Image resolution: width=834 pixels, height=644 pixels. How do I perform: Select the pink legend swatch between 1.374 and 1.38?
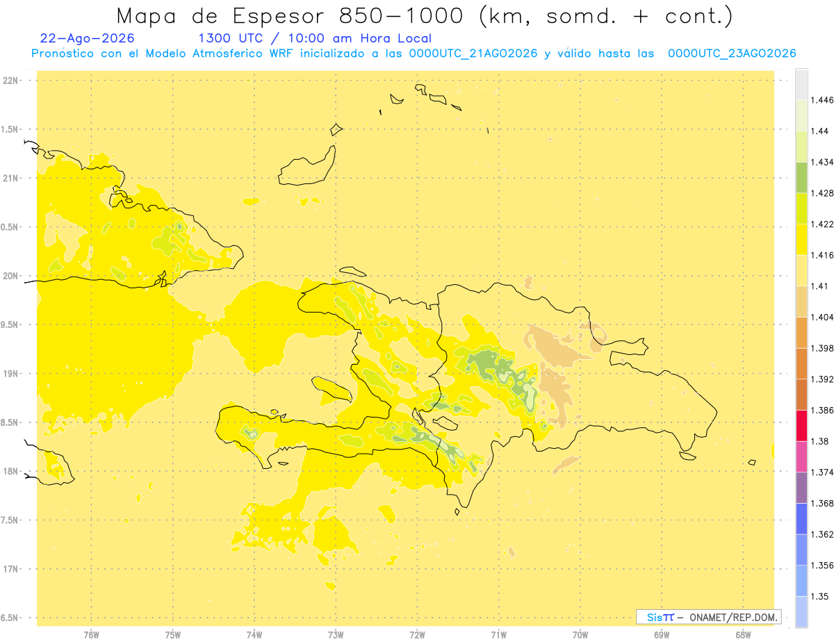tap(801, 456)
